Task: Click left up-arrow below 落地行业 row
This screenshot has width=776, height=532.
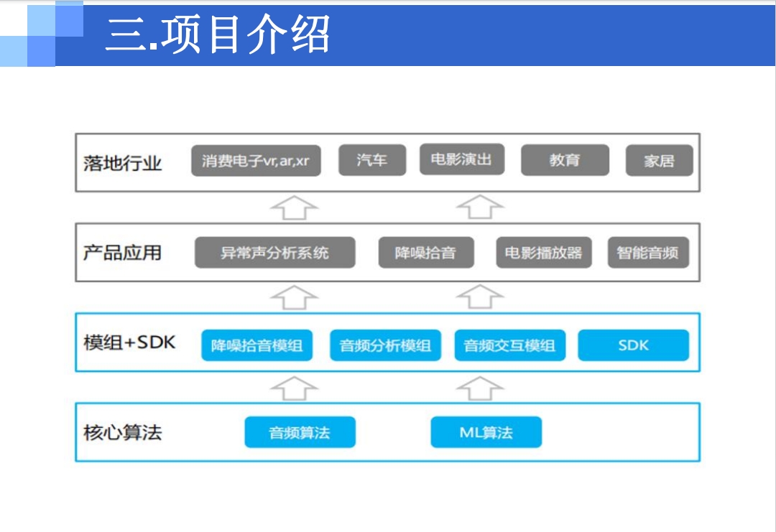Action: pyautogui.click(x=294, y=207)
